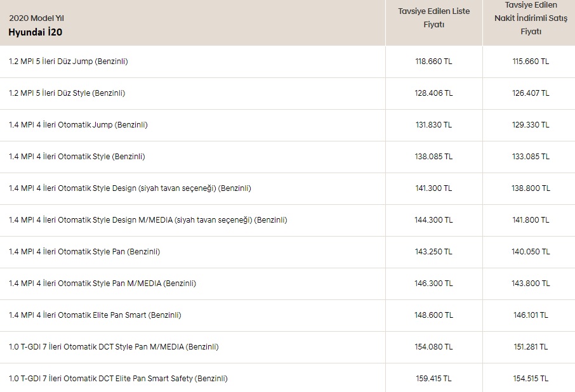The width and height of the screenshot is (575, 392).
Task: Click the 115.660 TL discounted price
Action: [531, 62]
